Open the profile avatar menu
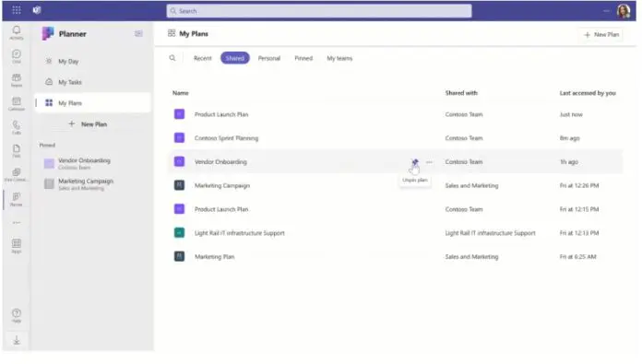Viewport: 642px width, 364px height. click(x=624, y=11)
